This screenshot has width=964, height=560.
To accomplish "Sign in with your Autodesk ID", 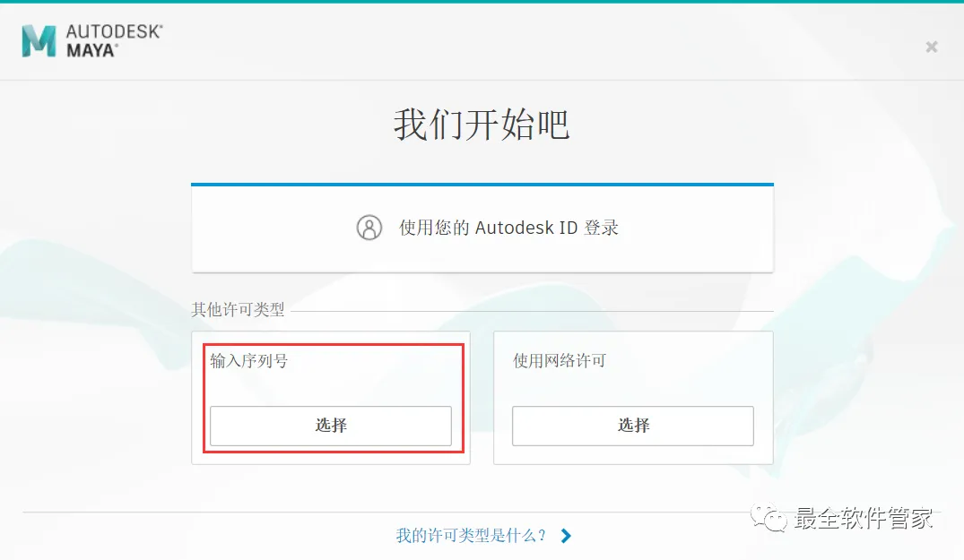I will [x=482, y=228].
